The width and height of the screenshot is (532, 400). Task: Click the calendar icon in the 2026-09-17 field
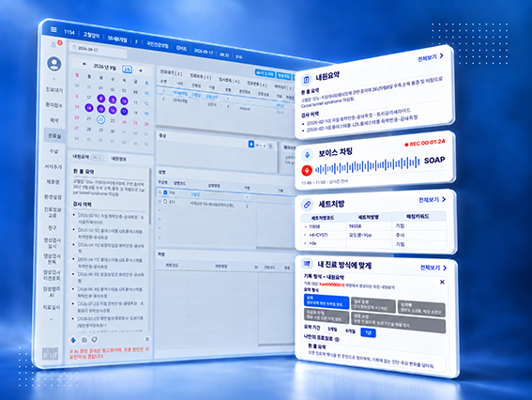point(74,47)
